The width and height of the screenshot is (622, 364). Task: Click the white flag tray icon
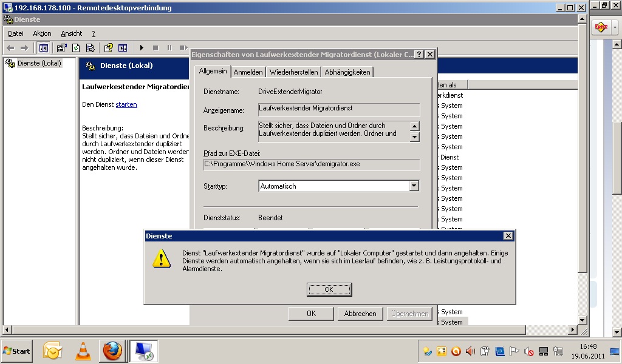514,351
